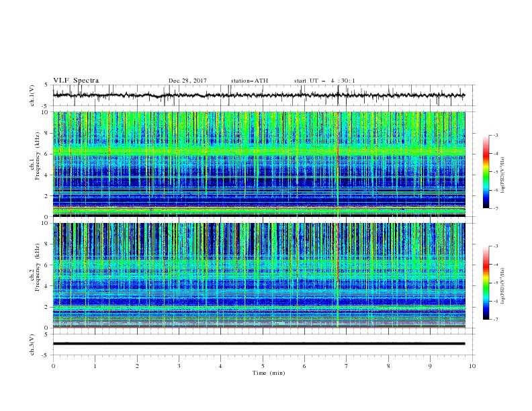Image resolution: width=532 pixels, height=411 pixels.
Task: Click the ch.1 voltage waveform trace panel
Action: coord(263,95)
